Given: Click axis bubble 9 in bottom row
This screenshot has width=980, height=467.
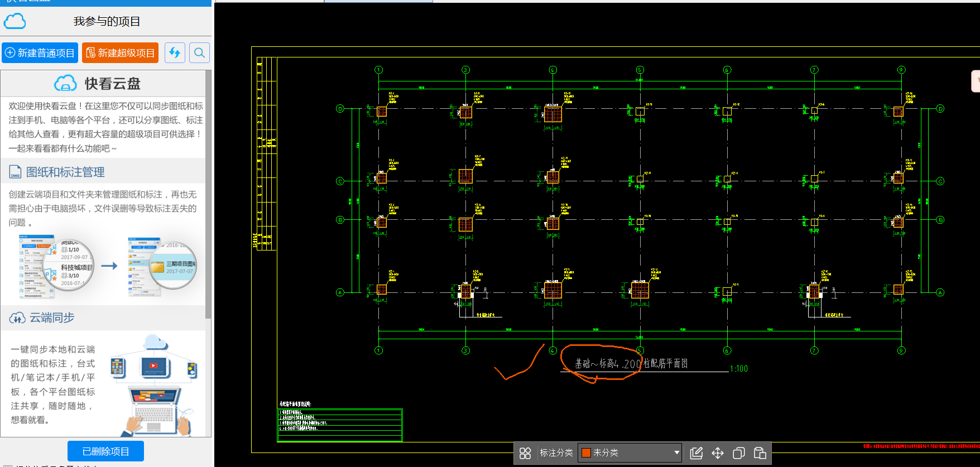Looking at the screenshot, I should tap(901, 350).
